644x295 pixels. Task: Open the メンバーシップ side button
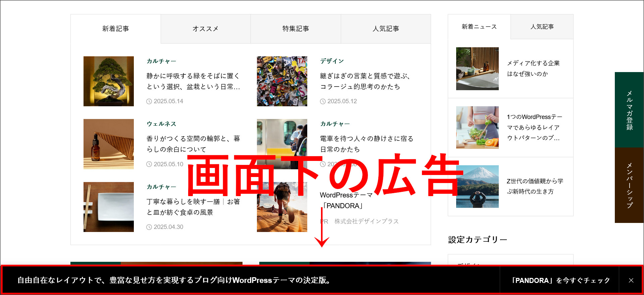[629, 185]
